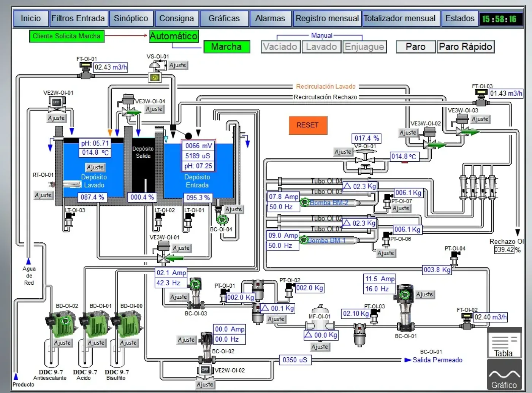This screenshot has height=393, width=532.
Task: Click the Depósito Lavado level 087.4 % field
Action: (x=92, y=197)
